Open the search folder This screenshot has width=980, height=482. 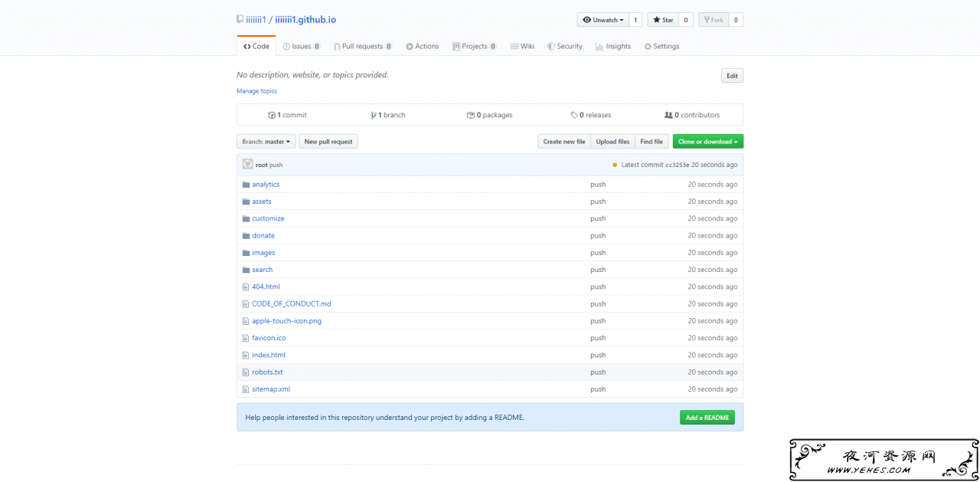pos(263,270)
